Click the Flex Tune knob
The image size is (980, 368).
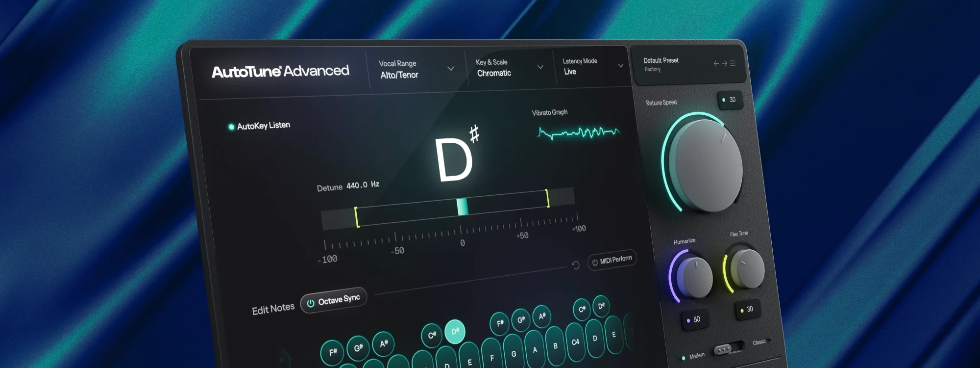tap(748, 268)
